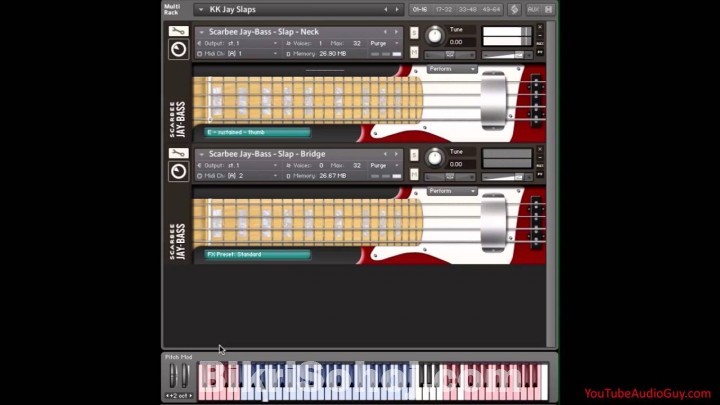
Task: Click the PV icon on Slap - Bridge
Action: [540, 175]
